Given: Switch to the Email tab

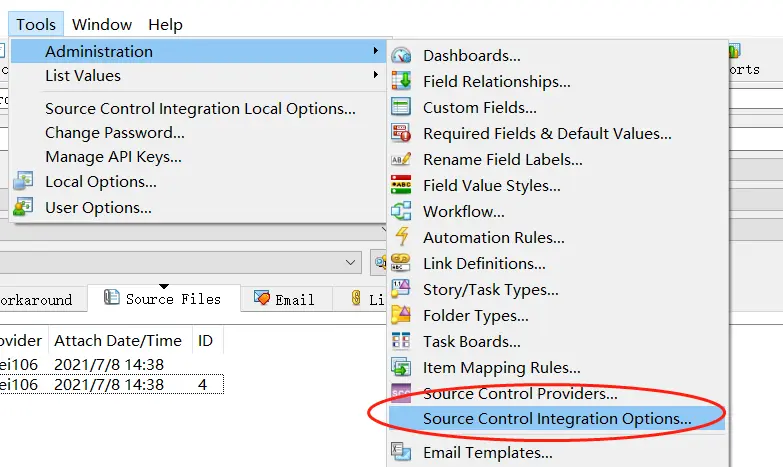Looking at the screenshot, I should coord(285,299).
